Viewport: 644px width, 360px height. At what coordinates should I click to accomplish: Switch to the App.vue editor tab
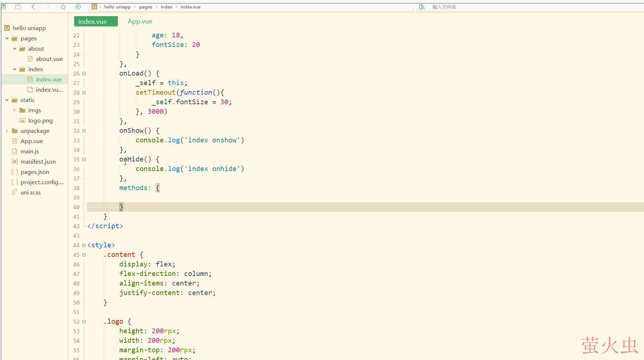tap(140, 21)
